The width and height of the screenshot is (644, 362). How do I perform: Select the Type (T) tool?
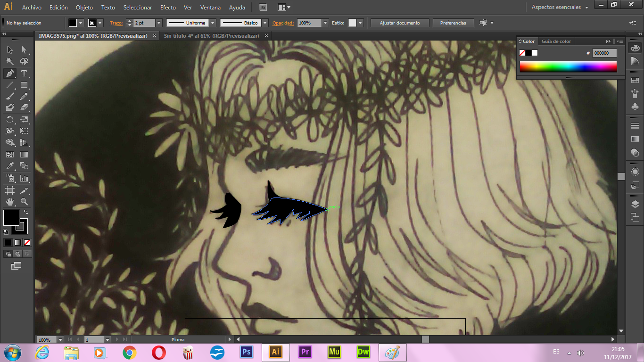point(24,73)
